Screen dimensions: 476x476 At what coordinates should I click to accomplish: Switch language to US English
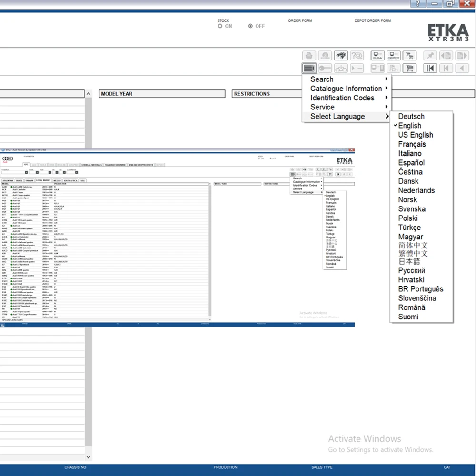[x=416, y=135]
